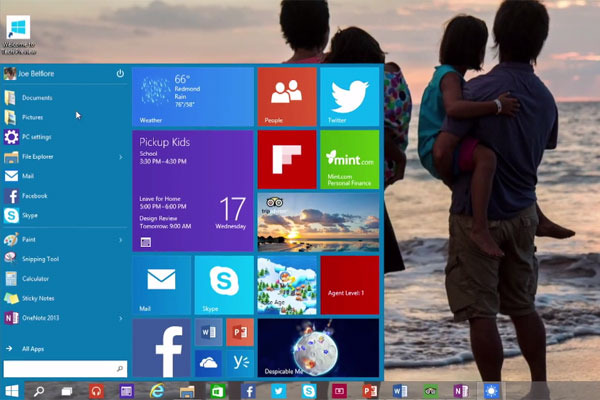Image resolution: width=600 pixels, height=400 pixels.
Task: Open the TripAdvisor sunset photo tile
Action: pos(318,222)
